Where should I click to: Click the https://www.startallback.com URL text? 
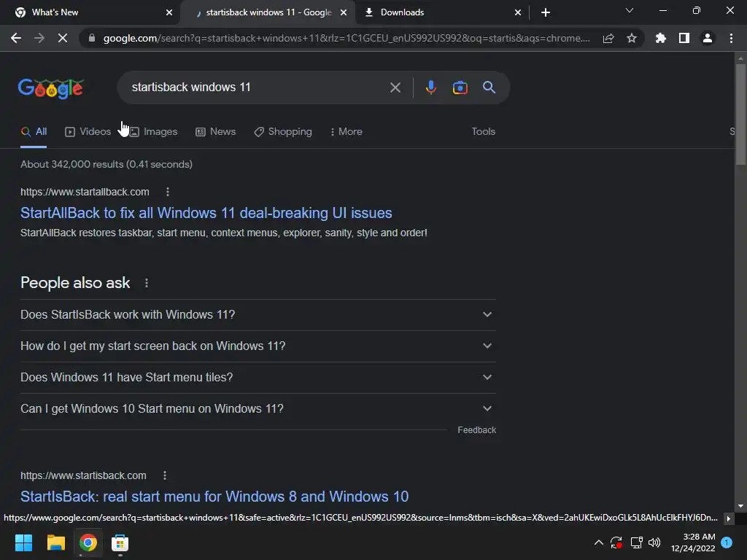coord(85,192)
